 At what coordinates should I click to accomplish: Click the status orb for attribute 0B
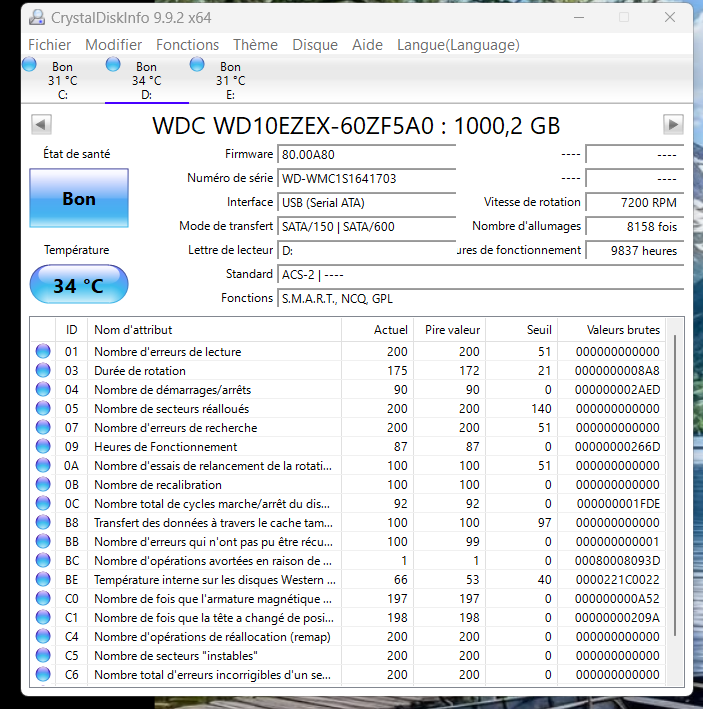click(43, 484)
